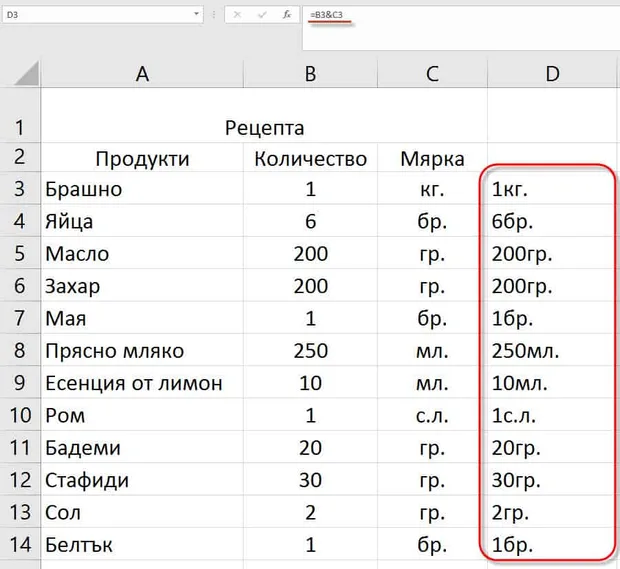Viewport: 620px width, 569px height.
Task: Click quantity cell '10' for Есенция от лимон
Action: 310,382
